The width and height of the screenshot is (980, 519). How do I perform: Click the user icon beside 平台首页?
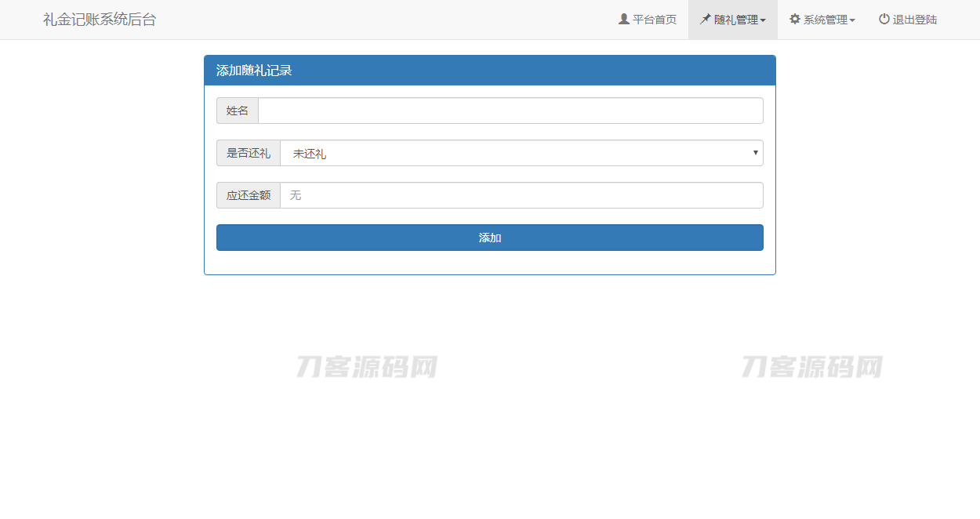(624, 19)
